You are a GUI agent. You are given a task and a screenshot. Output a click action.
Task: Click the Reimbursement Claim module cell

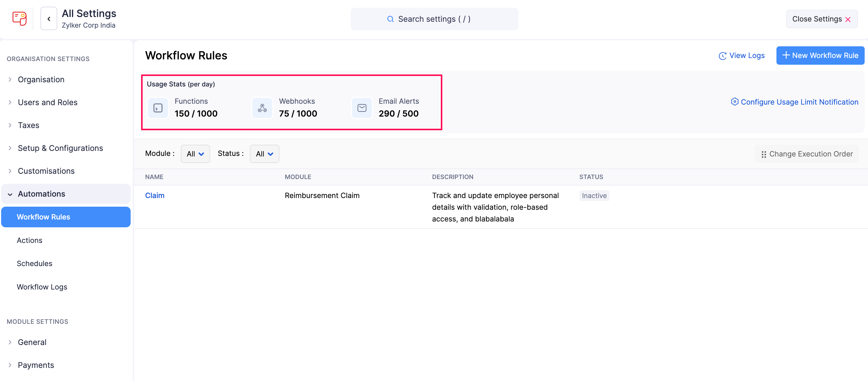322,196
